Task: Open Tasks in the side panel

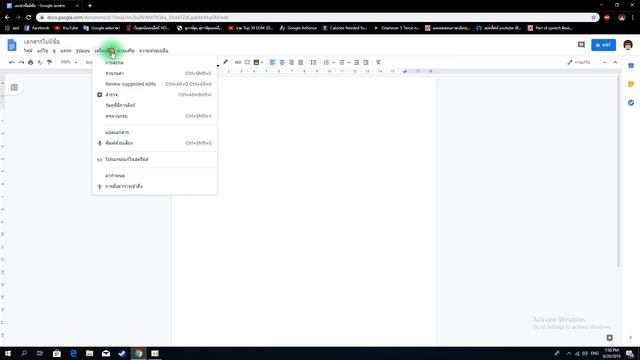Action: tap(631, 102)
